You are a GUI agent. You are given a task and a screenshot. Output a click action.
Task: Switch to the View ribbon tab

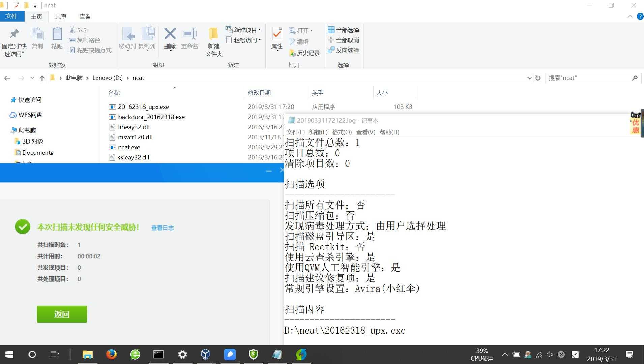pos(85,17)
